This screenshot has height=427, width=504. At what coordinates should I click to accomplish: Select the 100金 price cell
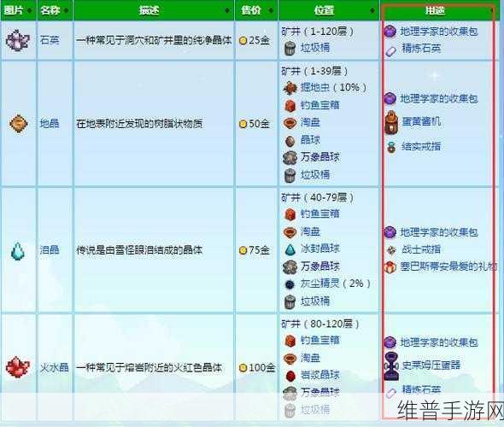[257, 367]
